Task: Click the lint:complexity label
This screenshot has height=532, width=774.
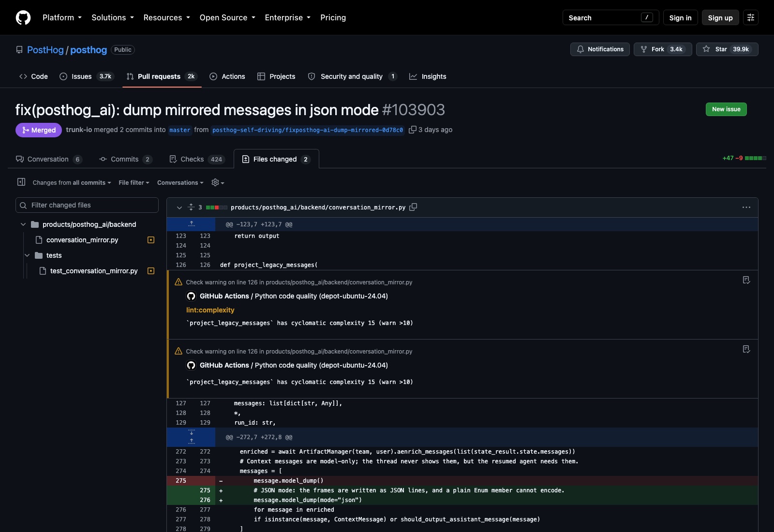Action: (x=210, y=310)
